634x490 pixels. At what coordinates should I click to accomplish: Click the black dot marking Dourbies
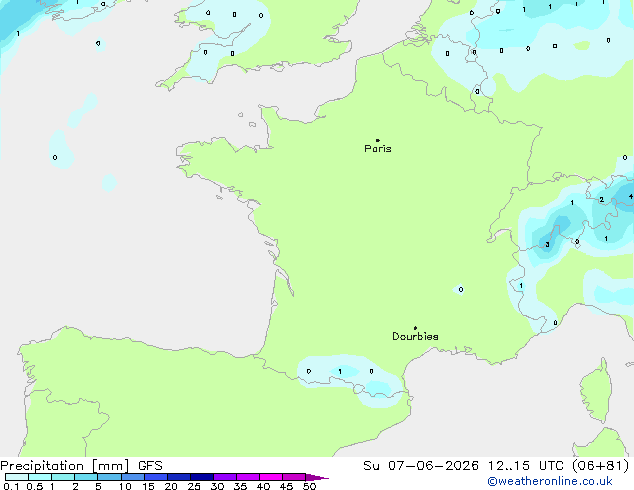tap(415, 328)
